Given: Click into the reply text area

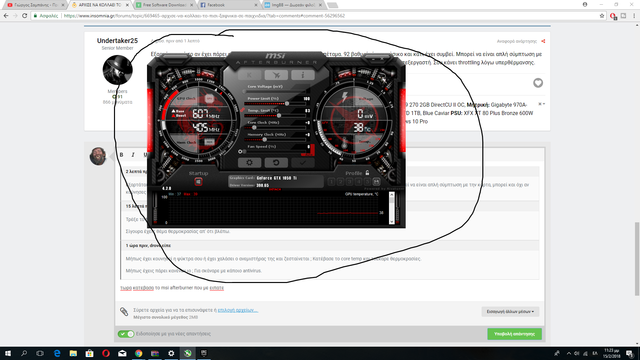Looking at the screenshot, I should coord(330,288).
